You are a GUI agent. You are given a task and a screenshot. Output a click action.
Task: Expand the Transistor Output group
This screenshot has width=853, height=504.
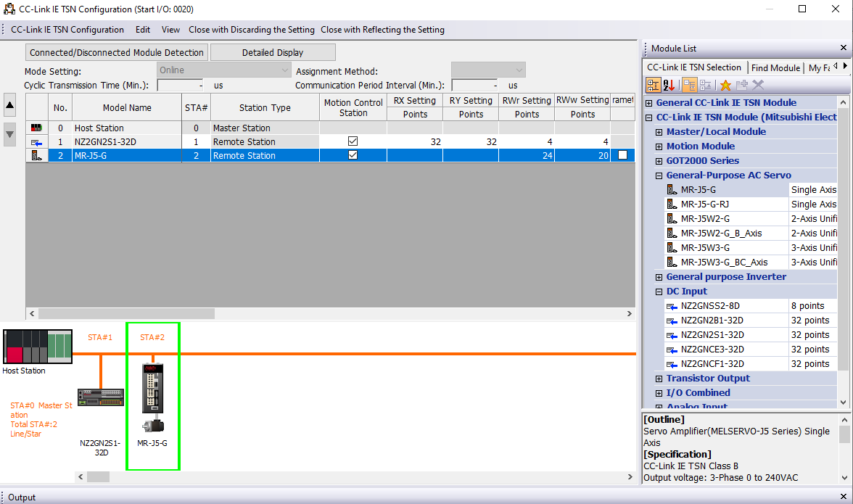pos(659,379)
